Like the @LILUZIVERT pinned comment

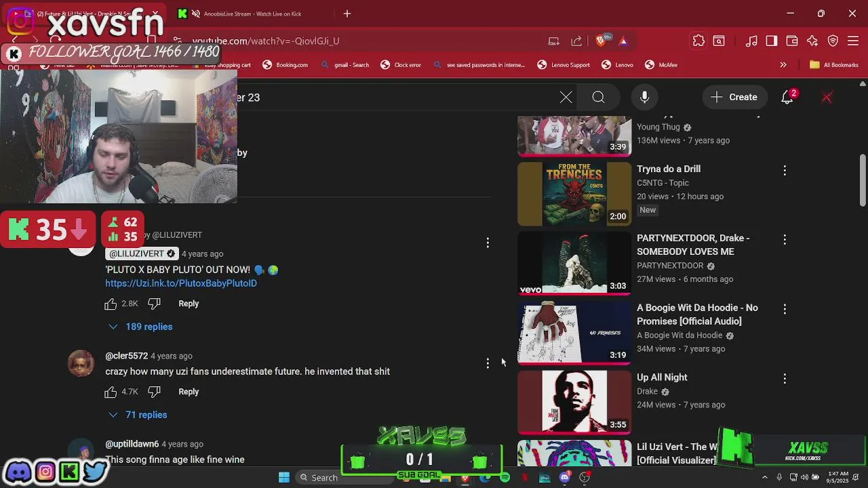(111, 304)
